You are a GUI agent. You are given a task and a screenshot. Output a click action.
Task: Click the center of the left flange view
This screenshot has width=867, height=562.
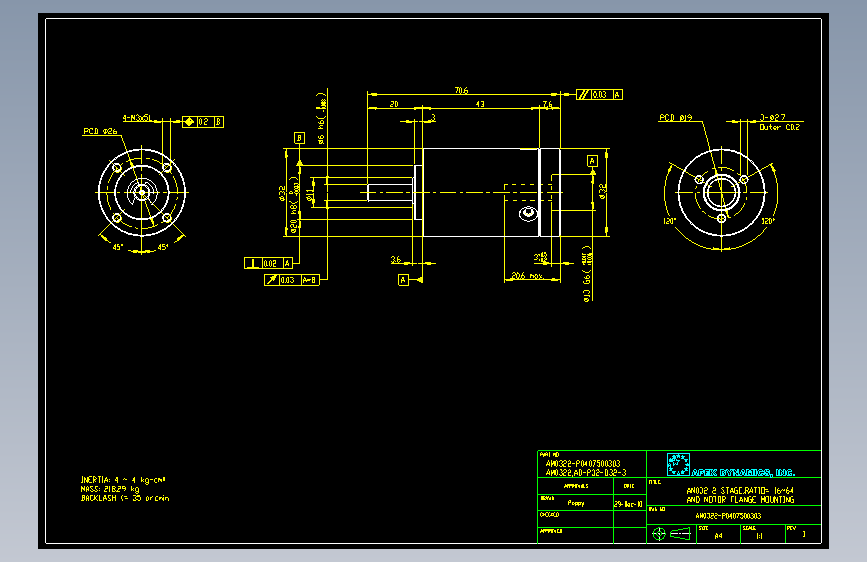click(142, 192)
